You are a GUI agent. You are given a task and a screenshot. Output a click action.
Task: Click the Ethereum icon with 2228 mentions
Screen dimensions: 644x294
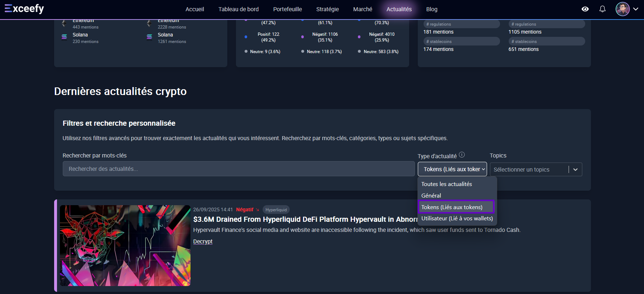149,23
